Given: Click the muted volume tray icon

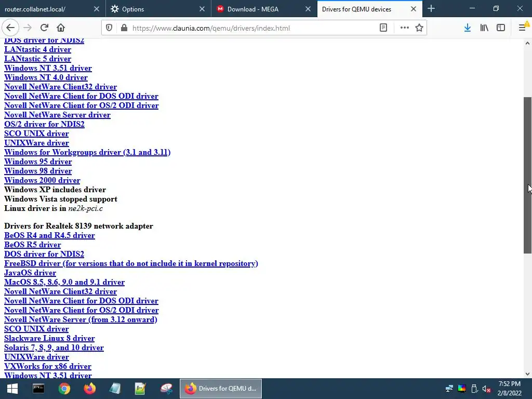Looking at the screenshot, I should click(x=486, y=389).
